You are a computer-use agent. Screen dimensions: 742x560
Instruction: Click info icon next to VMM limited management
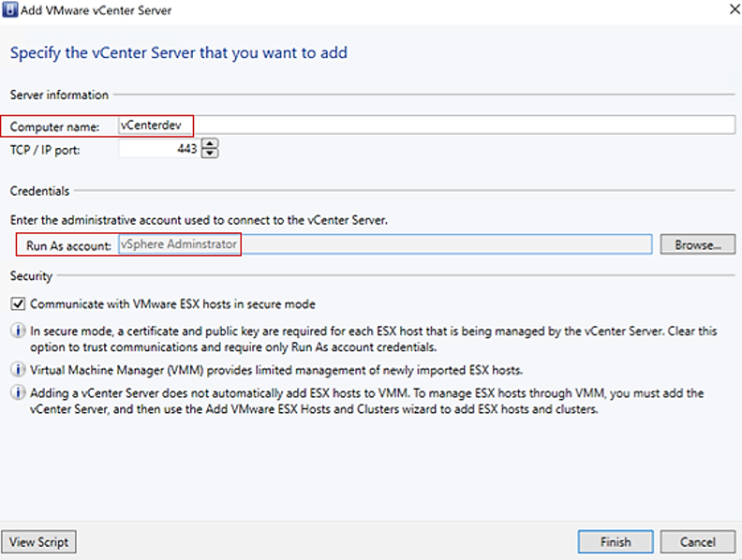18,370
